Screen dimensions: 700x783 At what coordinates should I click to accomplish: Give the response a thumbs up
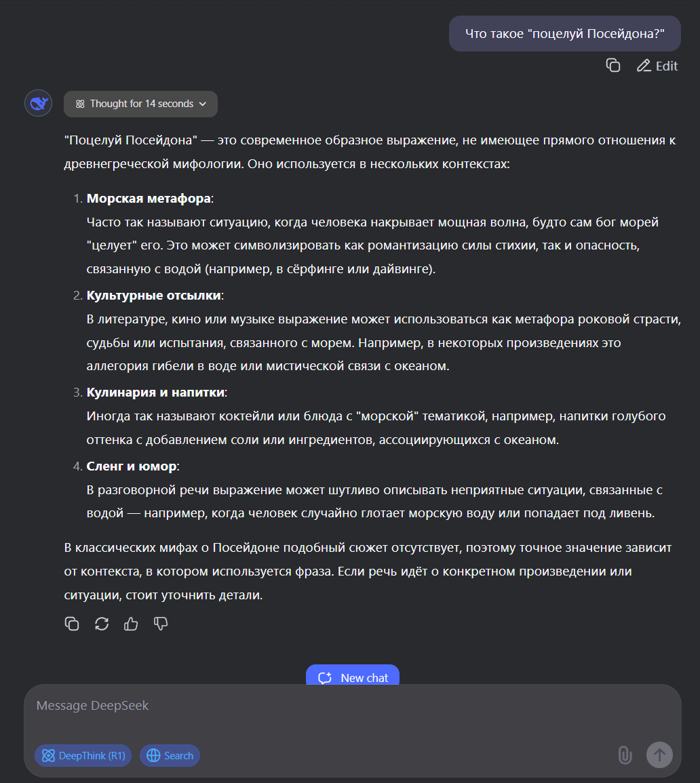131,624
